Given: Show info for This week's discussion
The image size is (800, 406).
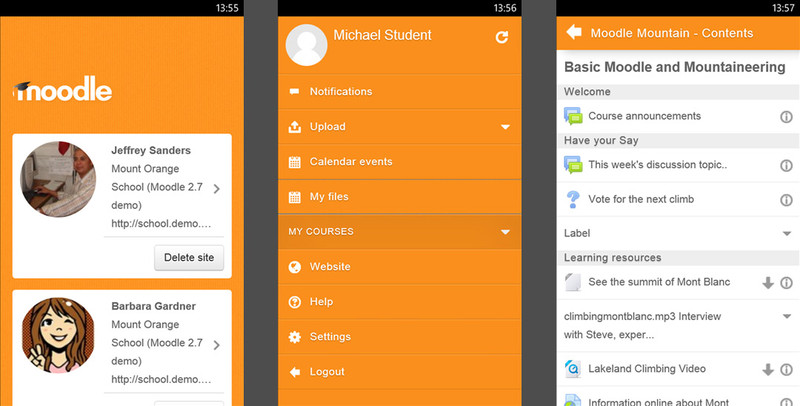Looking at the screenshot, I should (x=786, y=165).
